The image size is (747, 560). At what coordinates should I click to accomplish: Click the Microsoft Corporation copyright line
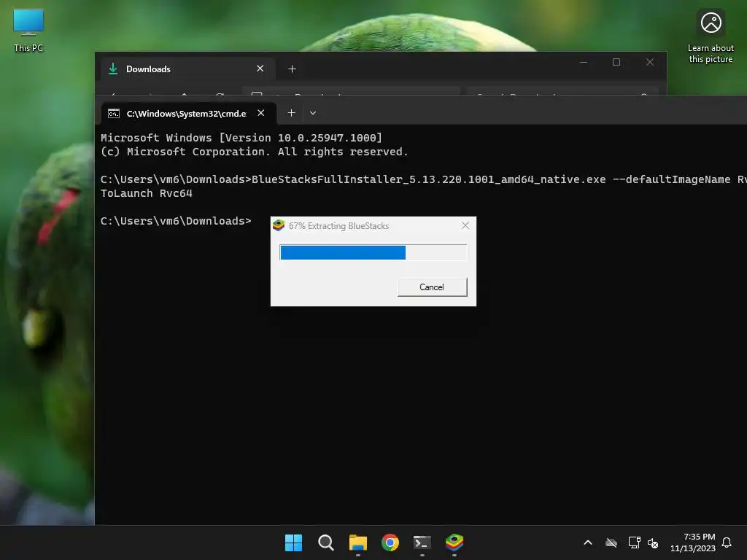click(254, 152)
